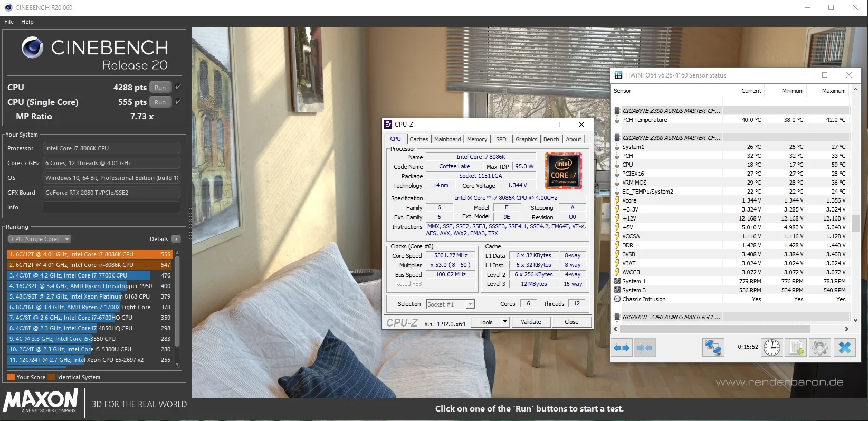The width and height of the screenshot is (868, 421).
Task: Click the Chassis Intrusion sensor icon in HWiNFO
Action: [x=617, y=299]
